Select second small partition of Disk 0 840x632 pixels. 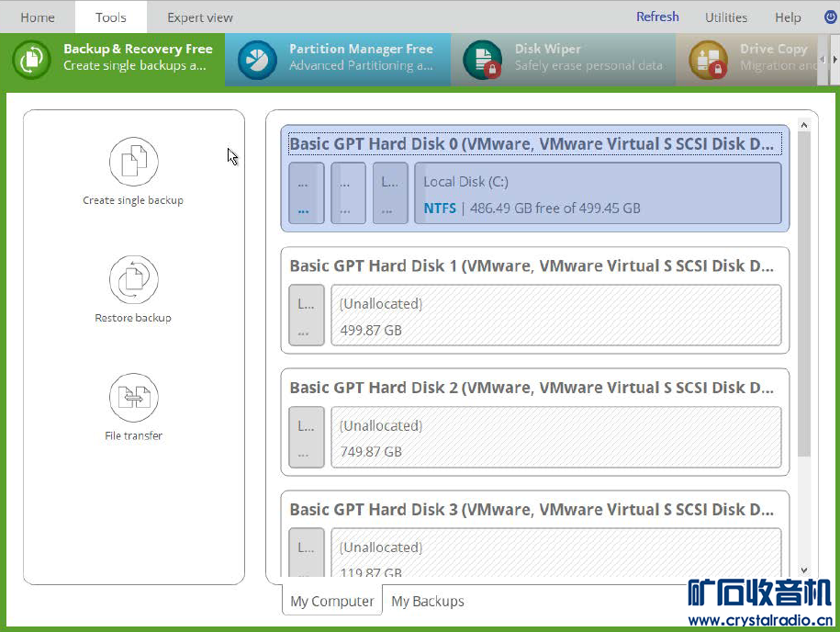coord(348,193)
